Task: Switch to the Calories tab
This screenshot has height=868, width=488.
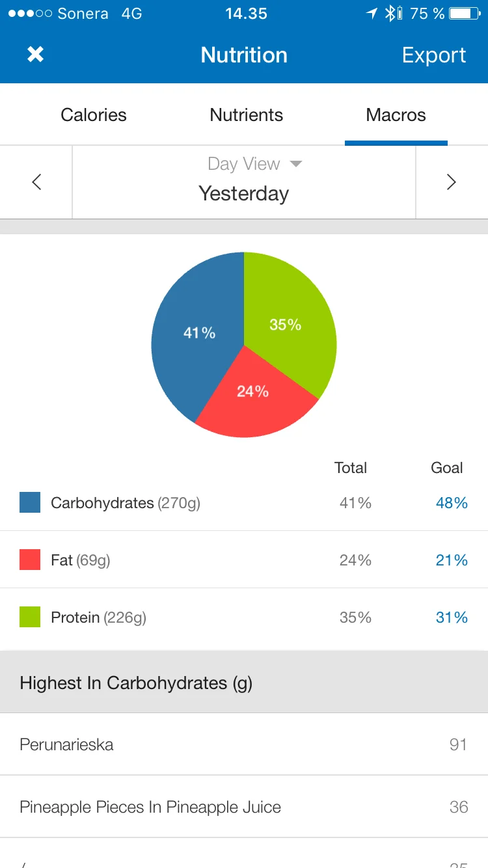Action: click(94, 115)
